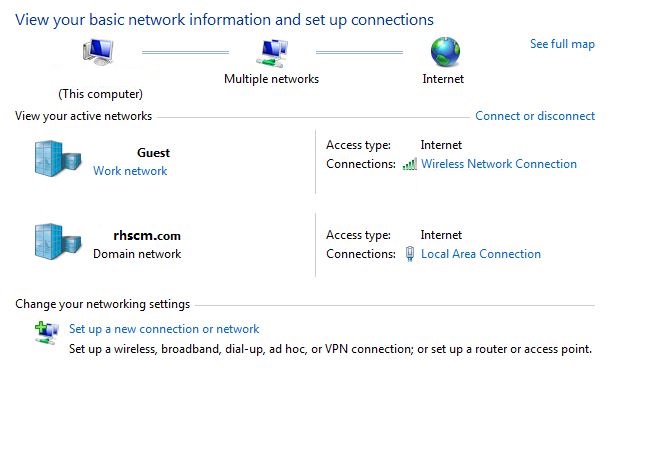Click the Guest network name

[153, 153]
